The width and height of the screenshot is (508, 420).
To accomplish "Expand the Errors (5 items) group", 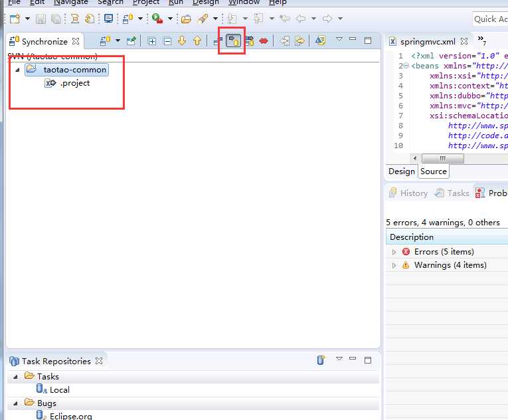I will point(394,252).
